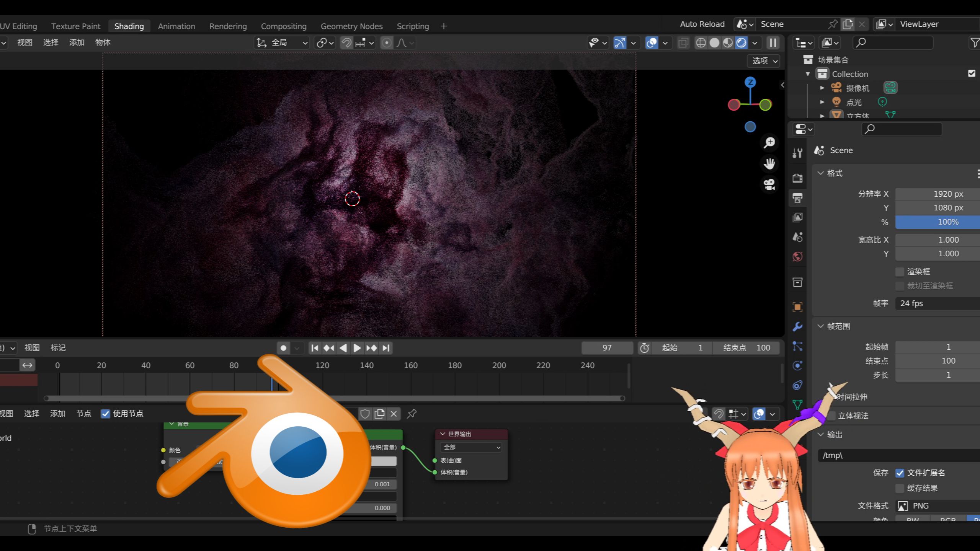Expand the 摄像机 tree item

tap(822, 88)
